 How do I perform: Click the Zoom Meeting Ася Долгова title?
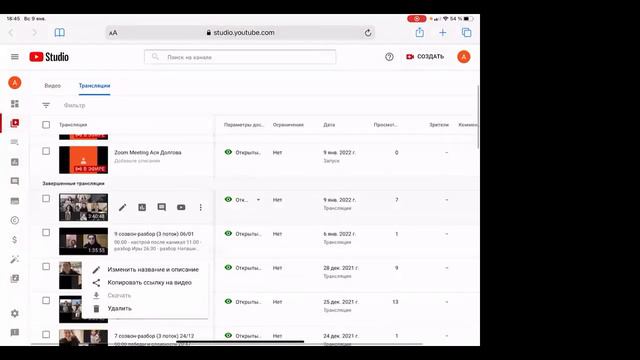pos(148,152)
